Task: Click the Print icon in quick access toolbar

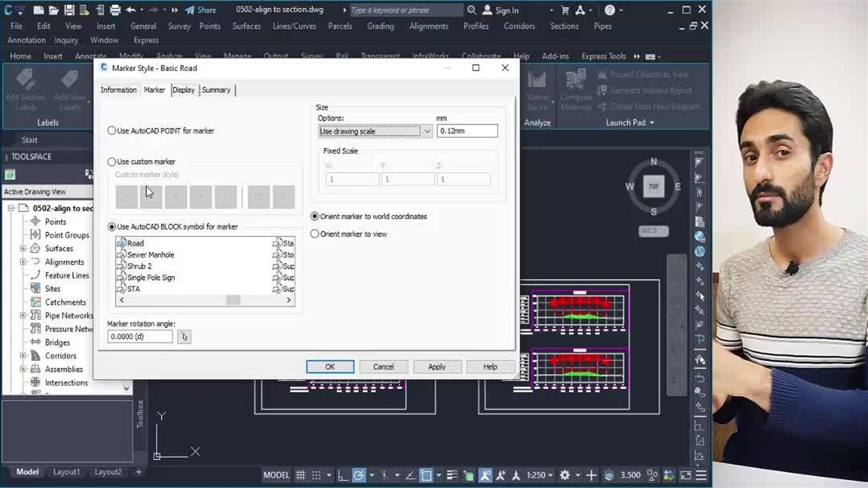Action: coord(115,10)
